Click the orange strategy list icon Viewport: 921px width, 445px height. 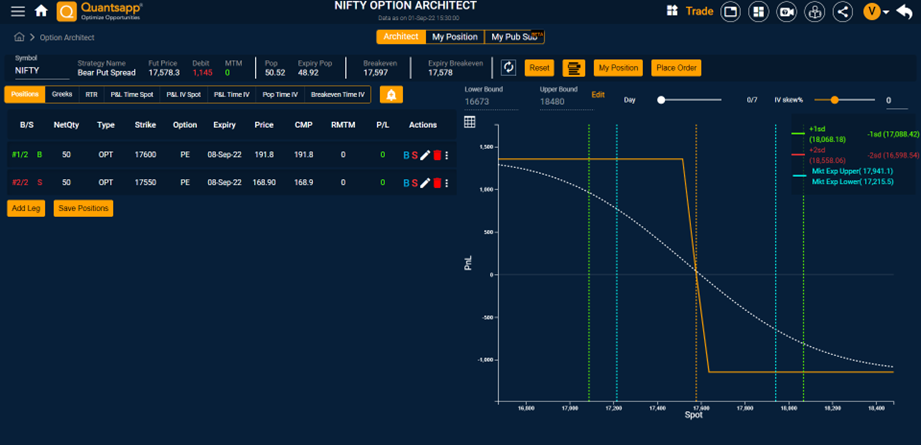pyautogui.click(x=573, y=68)
